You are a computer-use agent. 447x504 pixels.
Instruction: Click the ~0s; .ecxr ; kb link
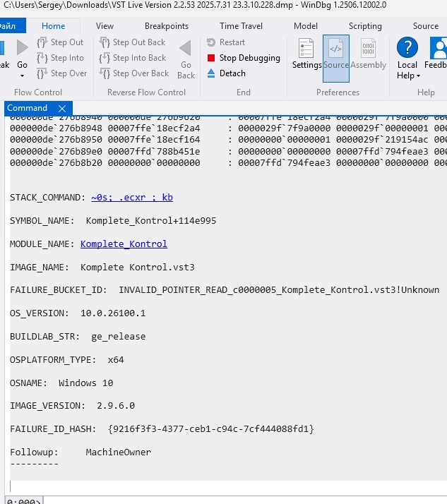[132, 198]
